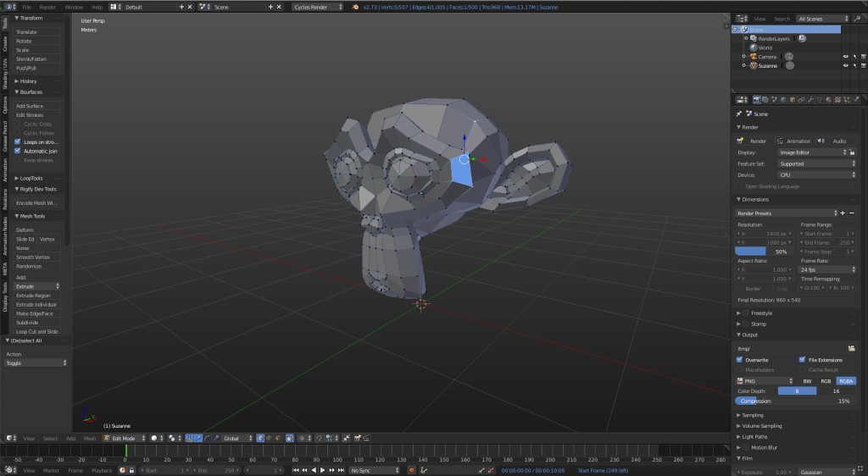868x476 pixels.
Task: Open the Window menu
Action: coord(74,7)
